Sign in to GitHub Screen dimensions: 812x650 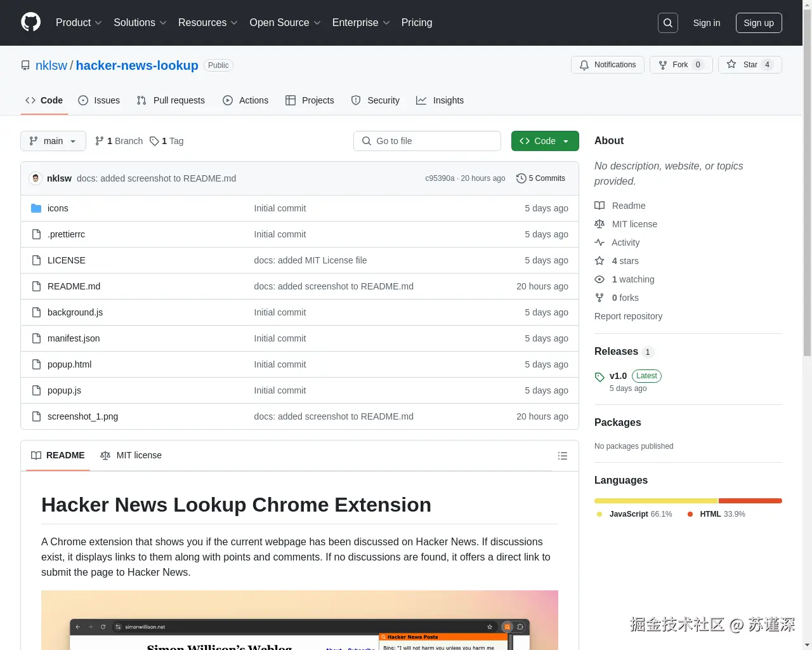coord(706,22)
